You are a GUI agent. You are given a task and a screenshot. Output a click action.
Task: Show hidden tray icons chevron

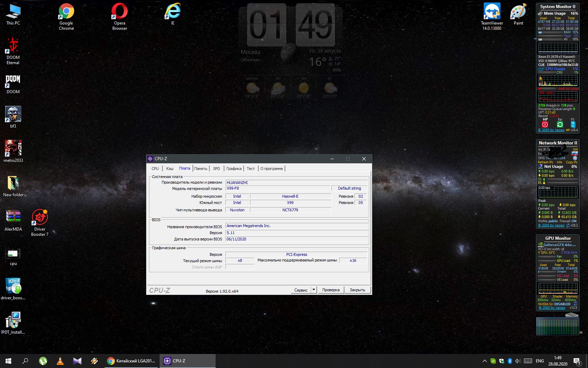click(x=485, y=361)
